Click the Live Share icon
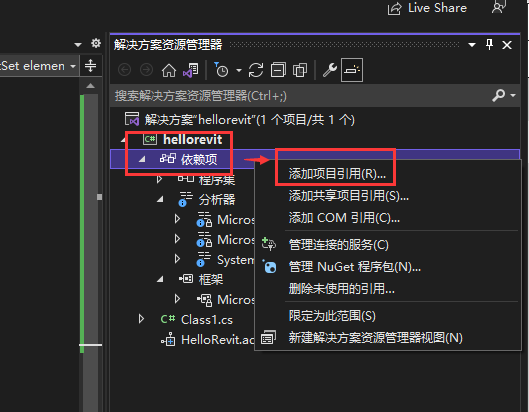The image size is (529, 412). point(394,8)
